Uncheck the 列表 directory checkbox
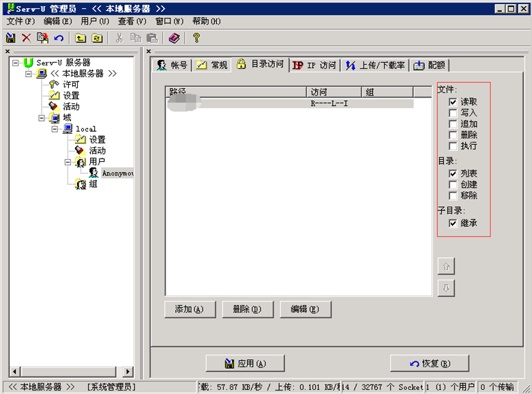 (453, 173)
